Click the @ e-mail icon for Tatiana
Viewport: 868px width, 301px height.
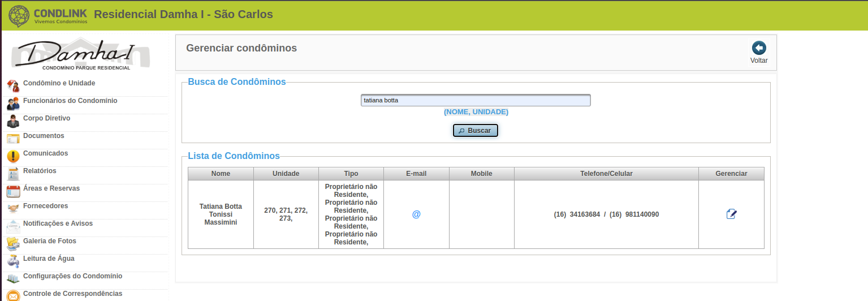(x=416, y=214)
